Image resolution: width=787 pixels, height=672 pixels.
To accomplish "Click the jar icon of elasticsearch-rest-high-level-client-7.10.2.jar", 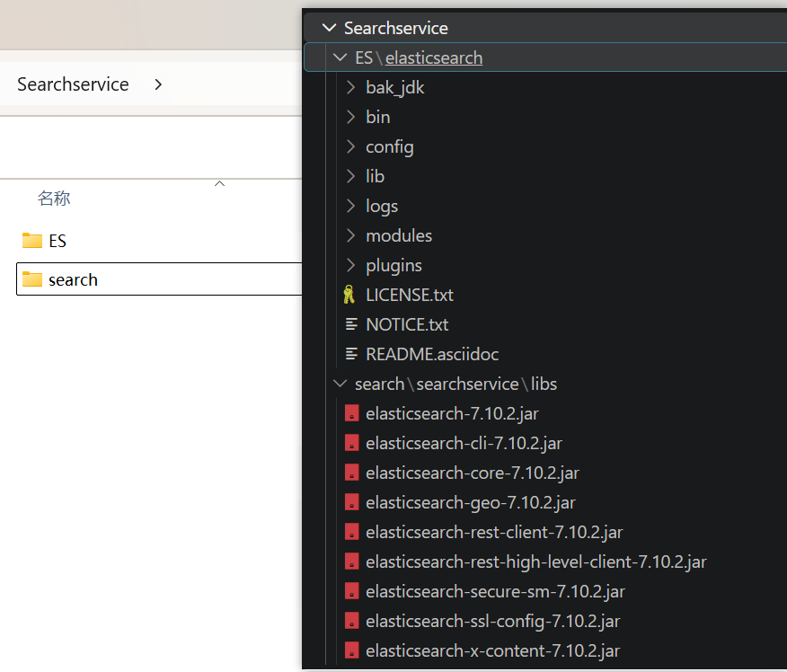I will [352, 561].
